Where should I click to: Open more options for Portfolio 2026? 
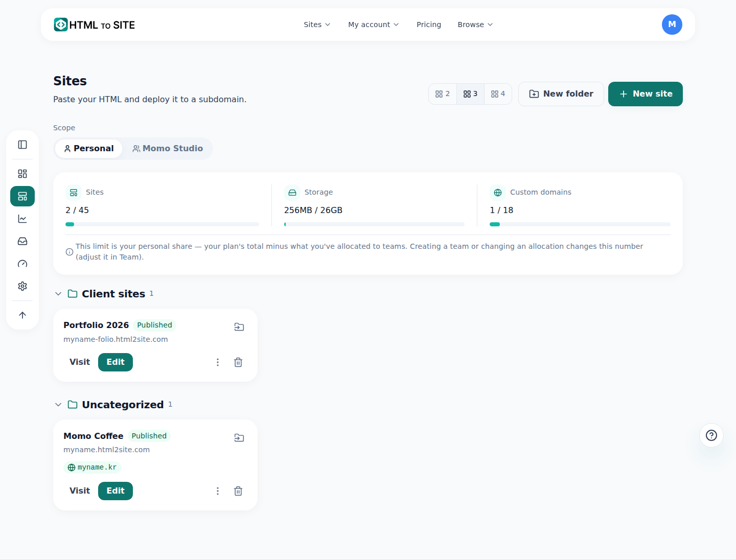pos(218,362)
